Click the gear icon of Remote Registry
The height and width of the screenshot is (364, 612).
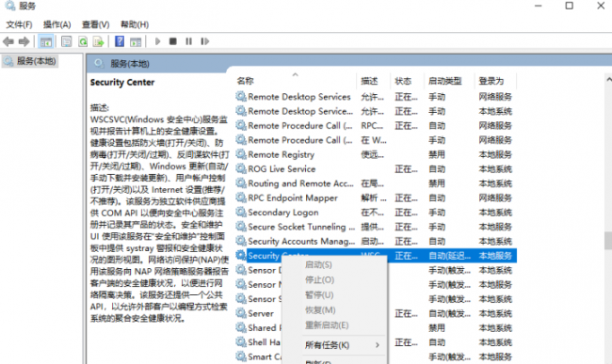point(241,154)
